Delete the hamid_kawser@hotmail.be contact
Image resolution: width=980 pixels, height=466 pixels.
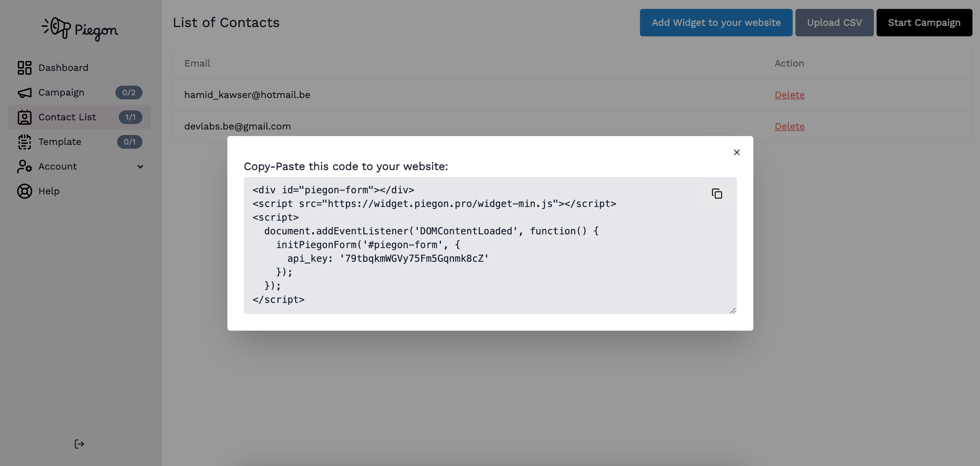[789, 95]
